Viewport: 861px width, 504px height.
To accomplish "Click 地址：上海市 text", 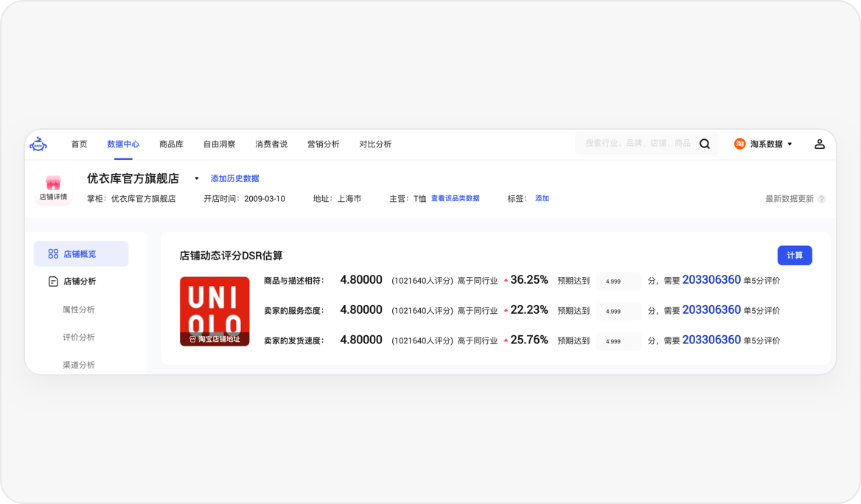I will coord(337,199).
